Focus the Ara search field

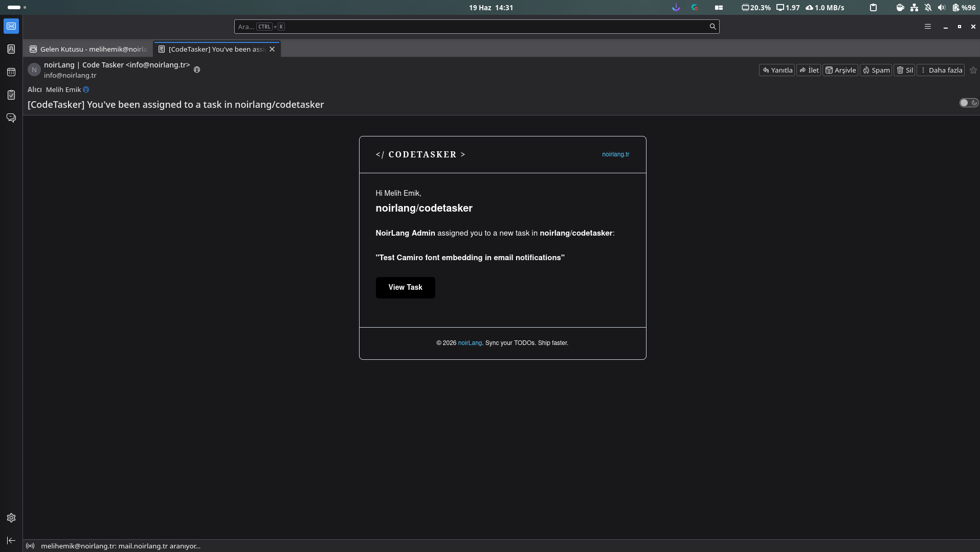[x=477, y=27]
